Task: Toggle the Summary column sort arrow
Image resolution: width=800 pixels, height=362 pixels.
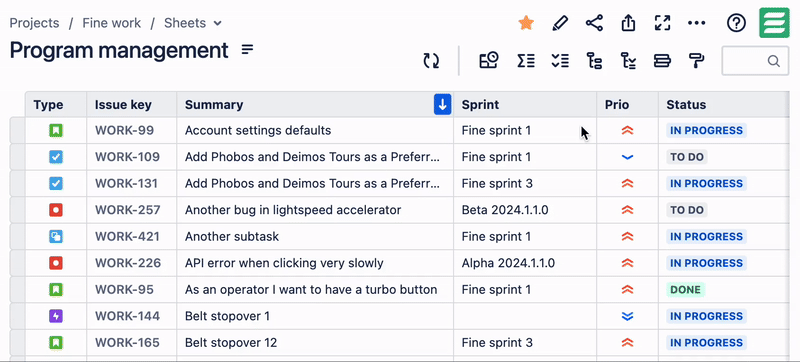Action: point(442,105)
